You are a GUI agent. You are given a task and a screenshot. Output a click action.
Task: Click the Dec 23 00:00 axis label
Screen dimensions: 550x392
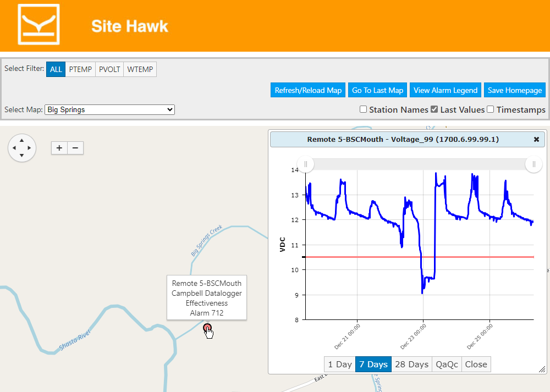point(413,336)
